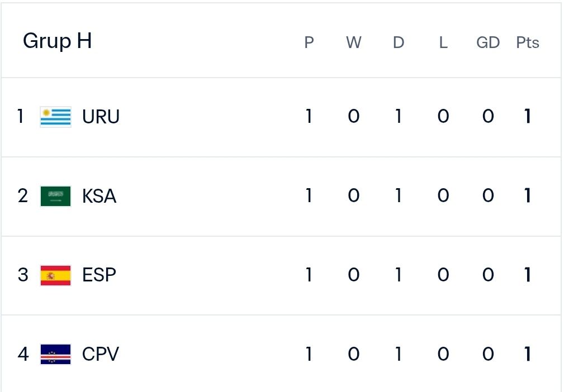Click the Cape Verde flag icon
This screenshot has height=392, width=564.
click(x=55, y=354)
